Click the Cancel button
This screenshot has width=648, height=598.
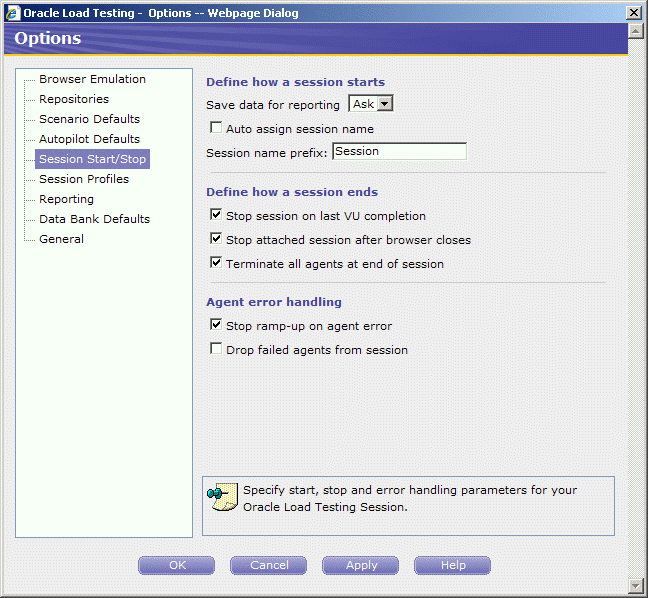click(269, 565)
